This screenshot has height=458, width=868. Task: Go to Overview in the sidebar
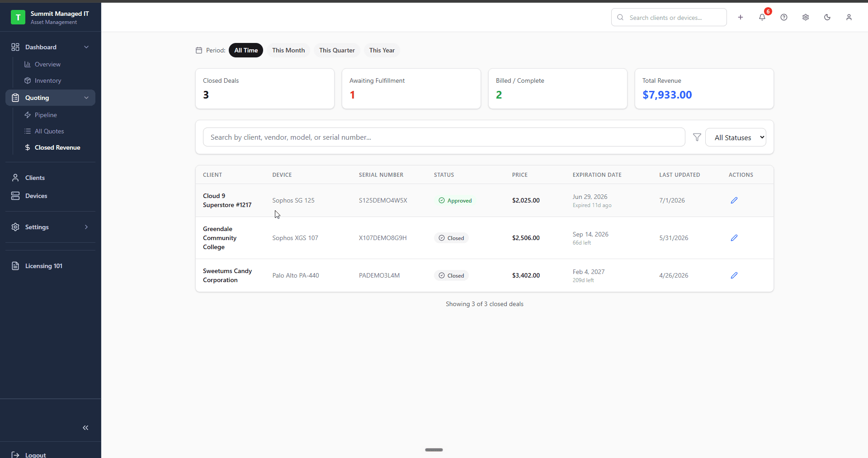(47, 64)
